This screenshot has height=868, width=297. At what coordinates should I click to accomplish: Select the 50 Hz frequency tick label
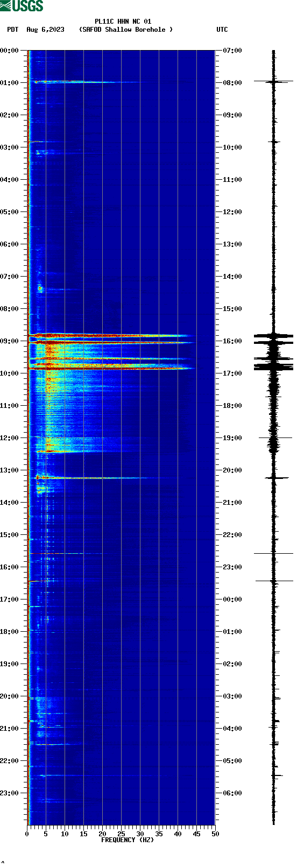[x=215, y=834]
